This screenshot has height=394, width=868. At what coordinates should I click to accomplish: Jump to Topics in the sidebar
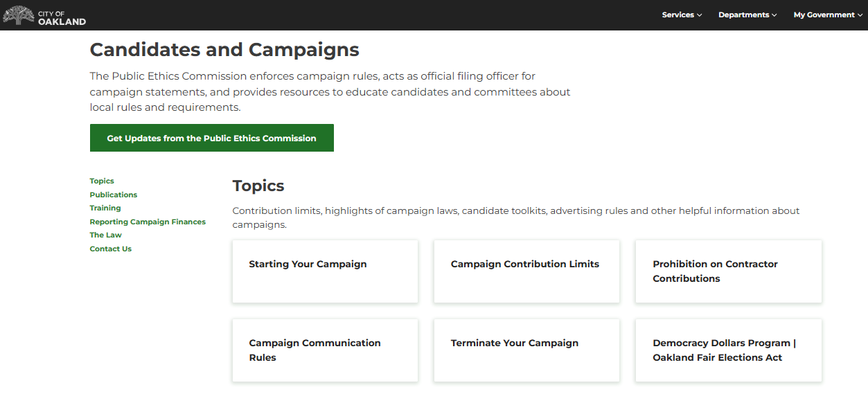(102, 181)
